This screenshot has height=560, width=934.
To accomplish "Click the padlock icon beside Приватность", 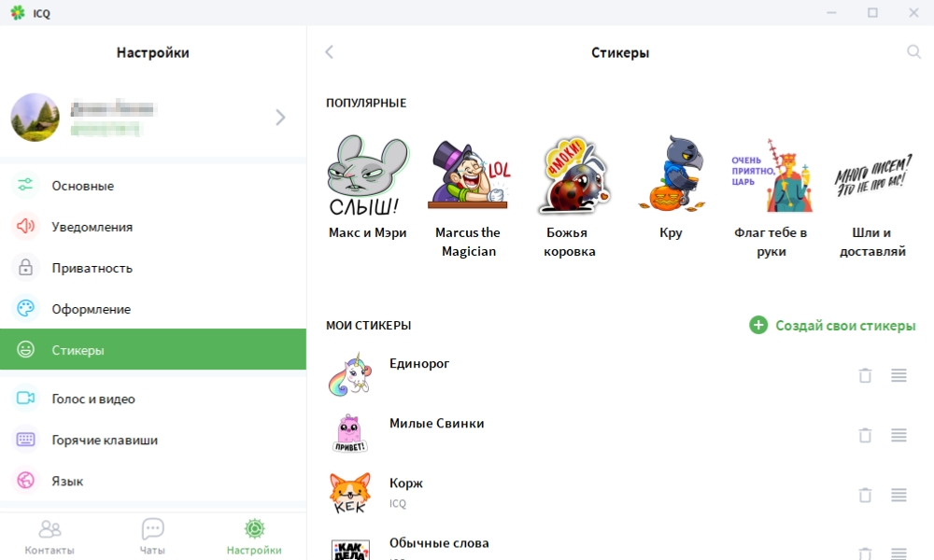I will [x=25, y=267].
